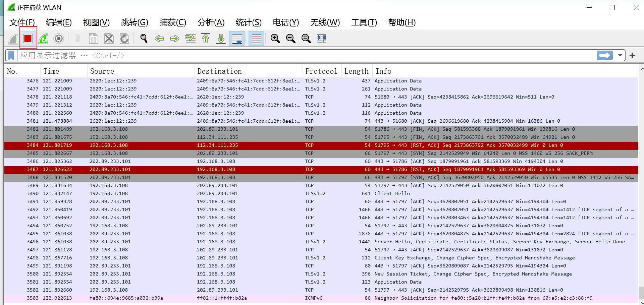Open the 帮助(H) menu
Viewport: 644px width, 305px height.
coord(402,22)
